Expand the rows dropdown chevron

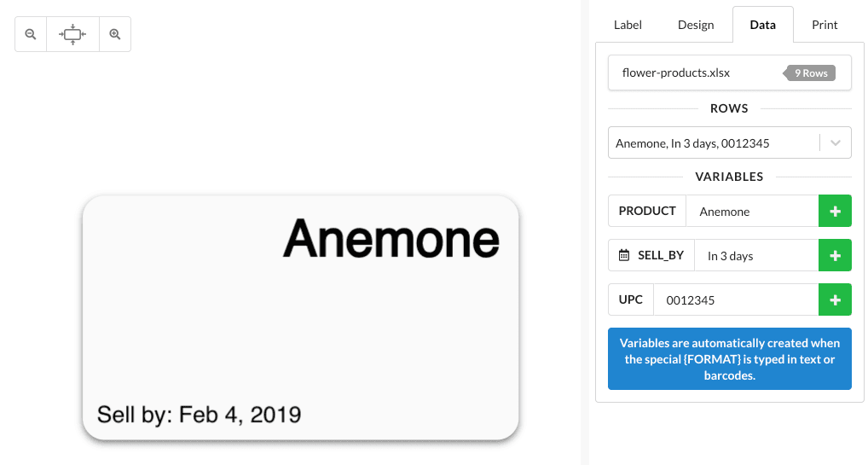pos(835,142)
